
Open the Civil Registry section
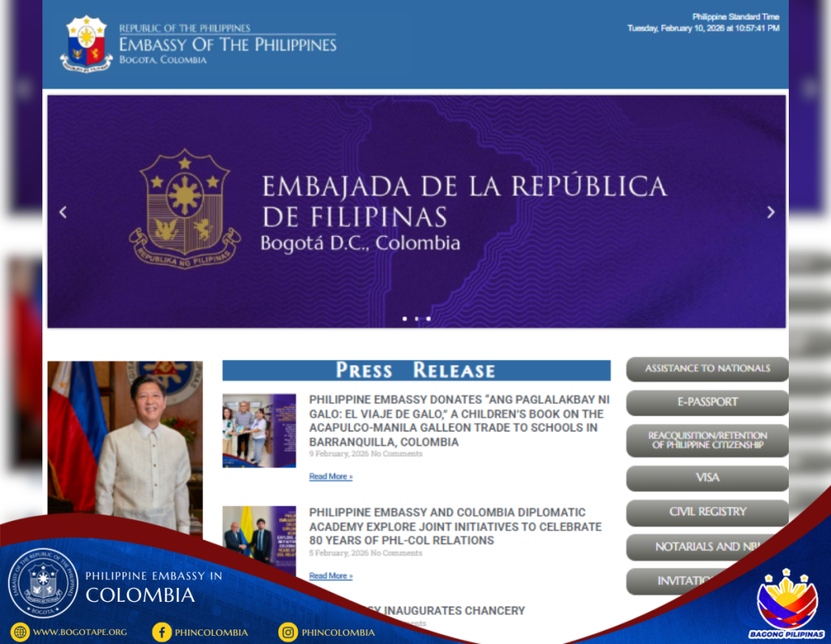(x=707, y=513)
